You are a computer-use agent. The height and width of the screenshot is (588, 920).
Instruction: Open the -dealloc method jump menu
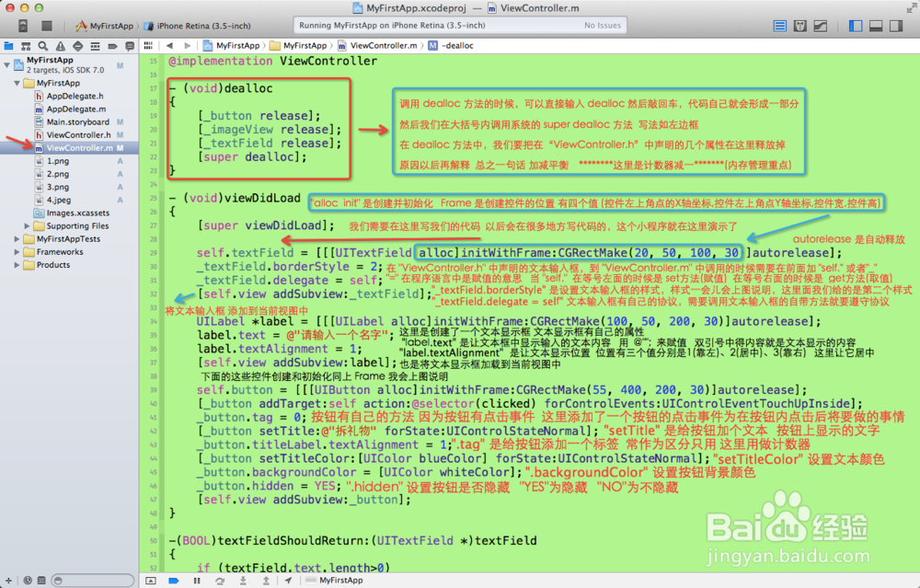coord(451,45)
